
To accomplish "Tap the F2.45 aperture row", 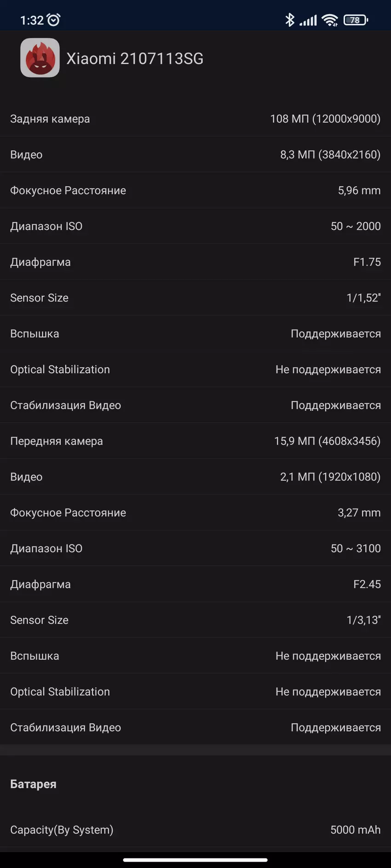I will tap(195, 584).
